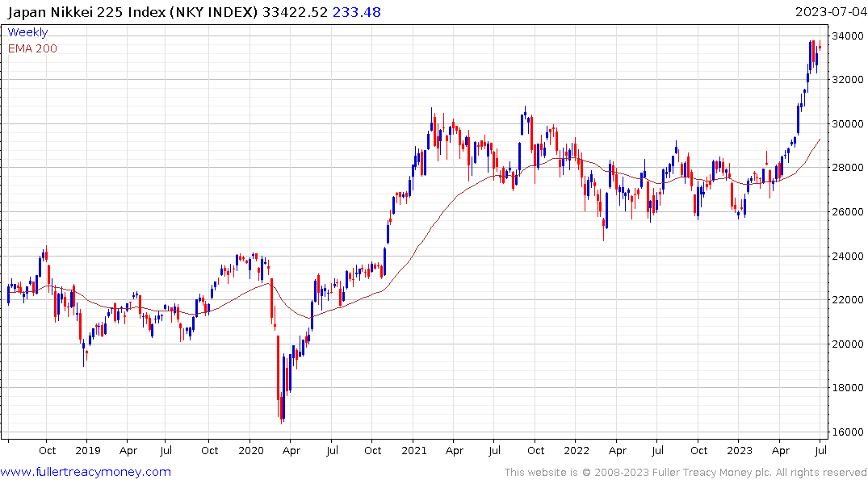Click the late 2018 low candlestick near 19000
This screenshot has width=868, height=484.
pos(84,353)
